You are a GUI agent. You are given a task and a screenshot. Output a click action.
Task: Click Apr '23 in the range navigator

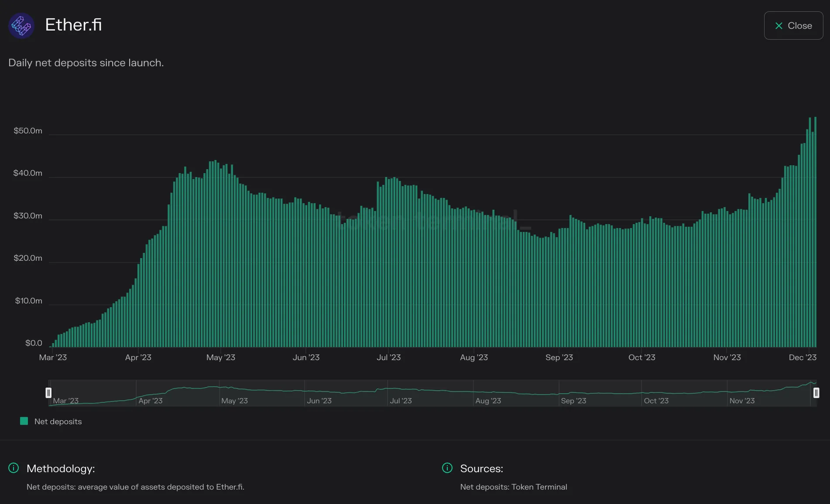pyautogui.click(x=150, y=401)
